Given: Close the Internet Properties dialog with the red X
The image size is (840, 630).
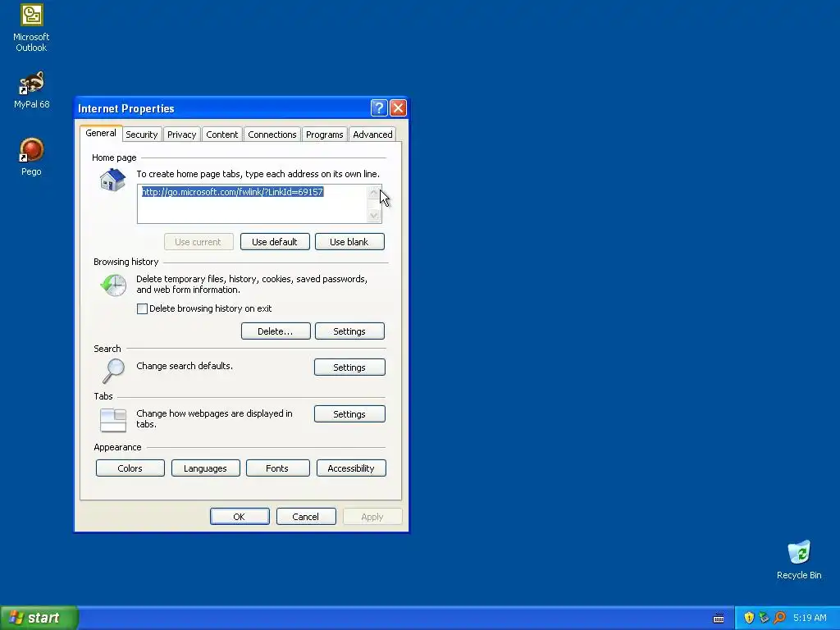Looking at the screenshot, I should click(398, 108).
